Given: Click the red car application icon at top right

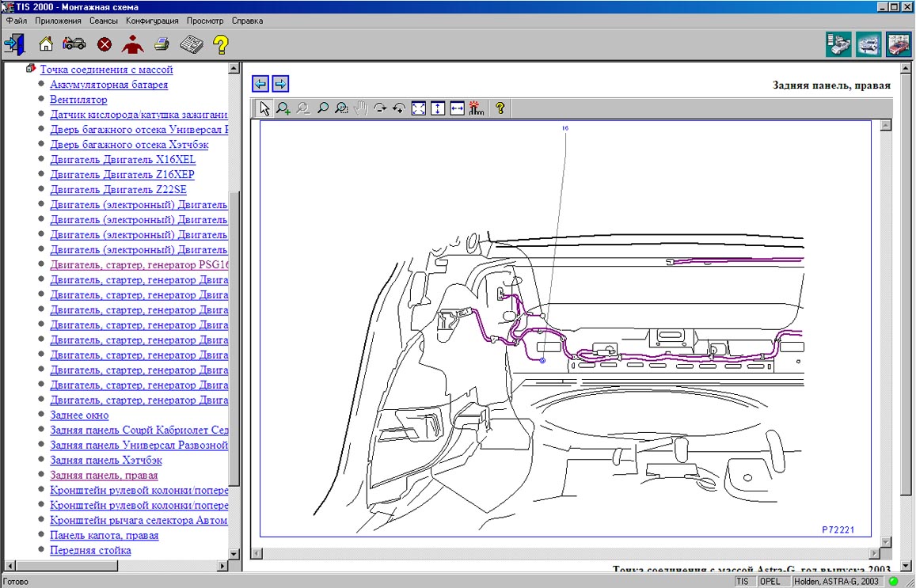Looking at the screenshot, I should (898, 44).
